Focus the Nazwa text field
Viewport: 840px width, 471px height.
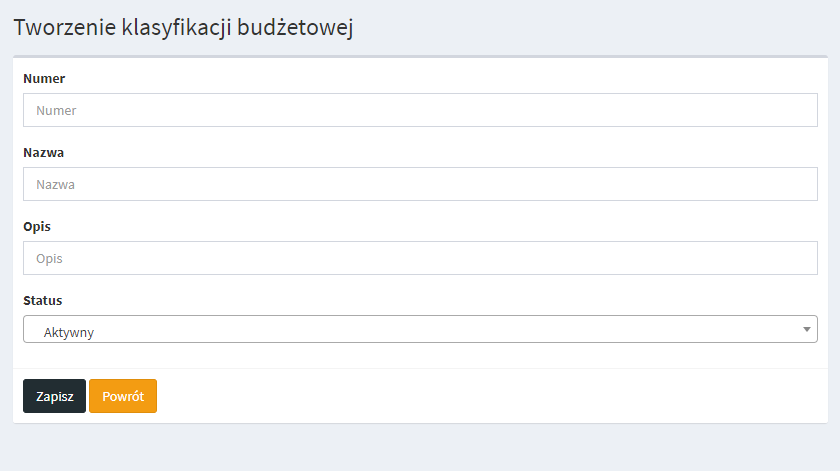pyautogui.click(x=420, y=184)
